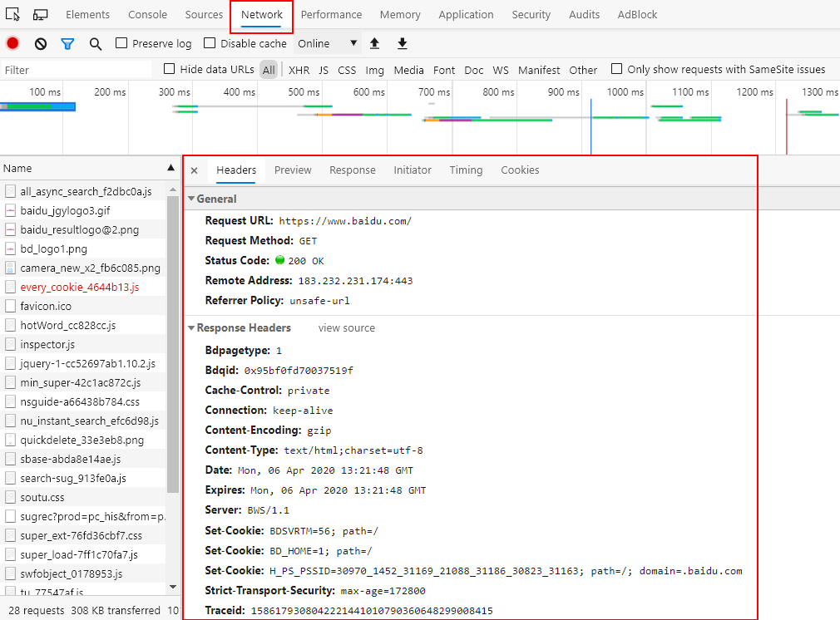Switch to the Response details tab
The image size is (840, 620).
(x=353, y=170)
